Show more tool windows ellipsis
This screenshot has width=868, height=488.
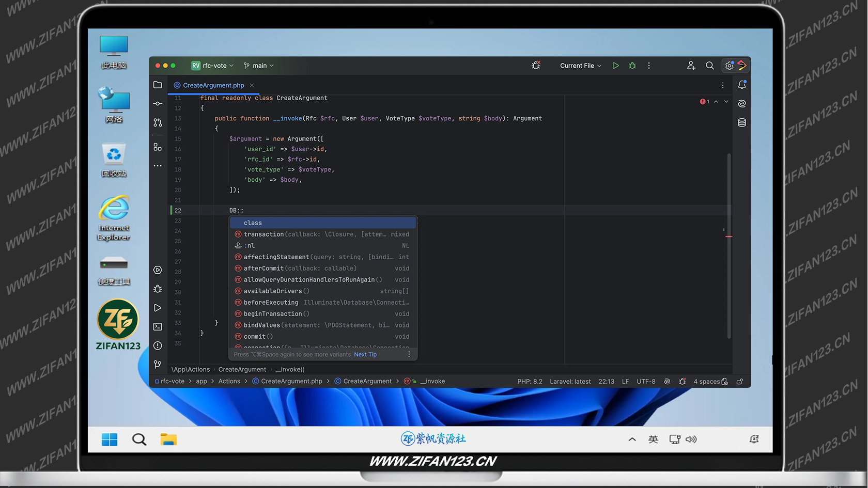pos(158,166)
